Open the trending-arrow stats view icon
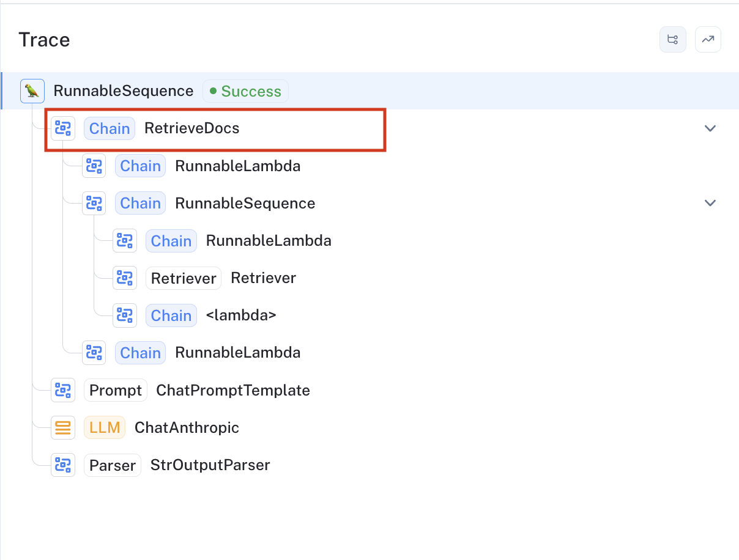This screenshot has width=739, height=560. point(708,40)
